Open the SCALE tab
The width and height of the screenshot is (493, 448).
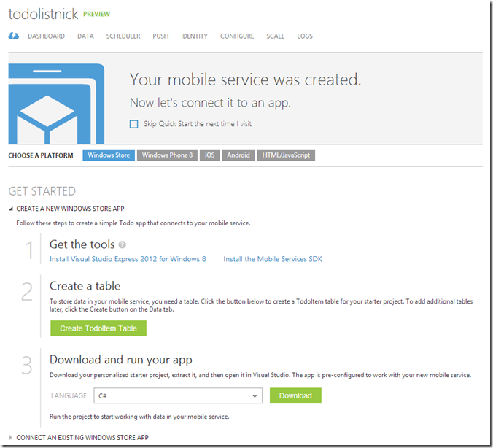[276, 36]
